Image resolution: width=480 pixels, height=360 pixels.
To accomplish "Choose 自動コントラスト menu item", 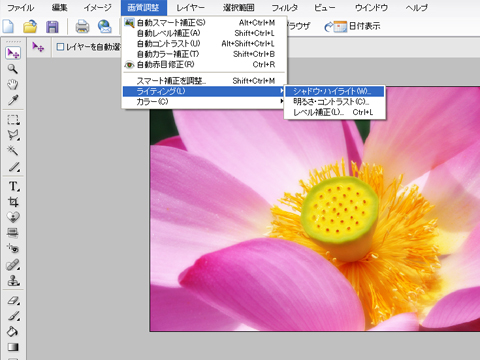I will 204,43.
